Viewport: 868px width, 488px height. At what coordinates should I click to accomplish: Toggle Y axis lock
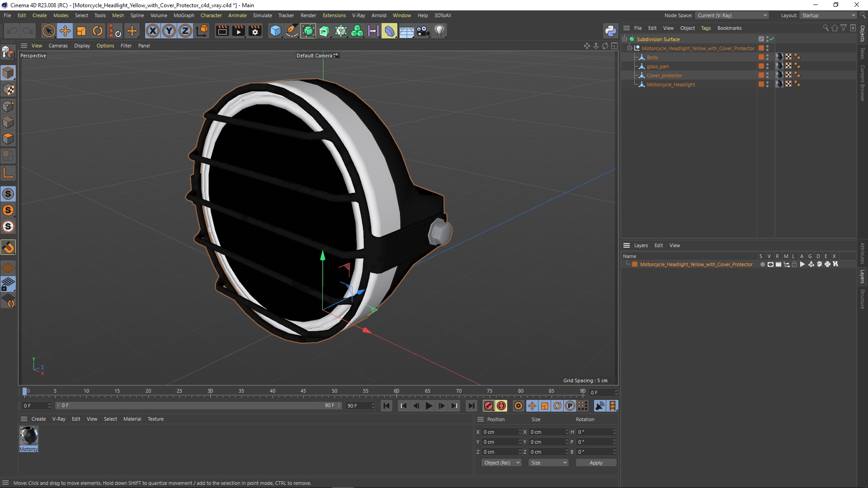point(169,31)
